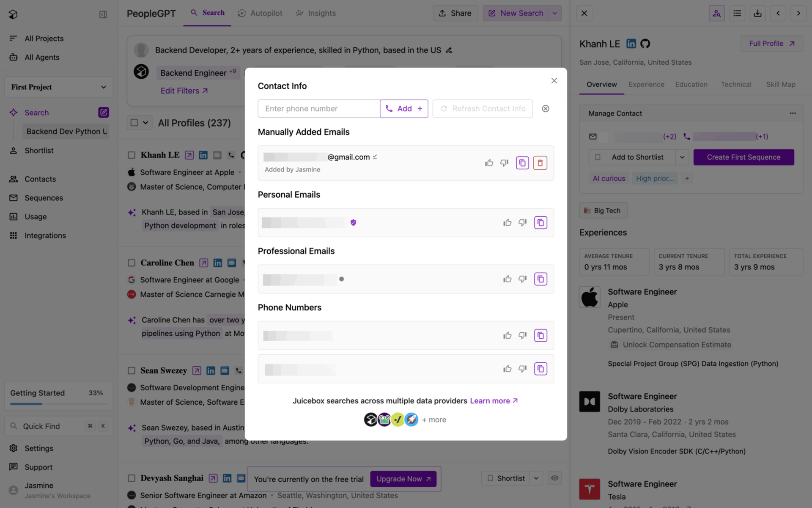Click the Big Tech tag
The image size is (812, 508).
(603, 210)
